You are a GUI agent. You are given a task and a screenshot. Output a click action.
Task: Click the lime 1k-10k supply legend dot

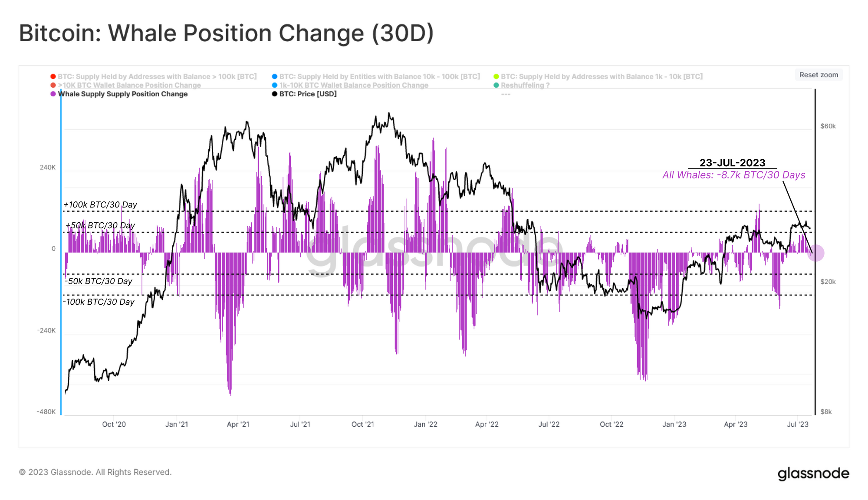[x=496, y=76]
